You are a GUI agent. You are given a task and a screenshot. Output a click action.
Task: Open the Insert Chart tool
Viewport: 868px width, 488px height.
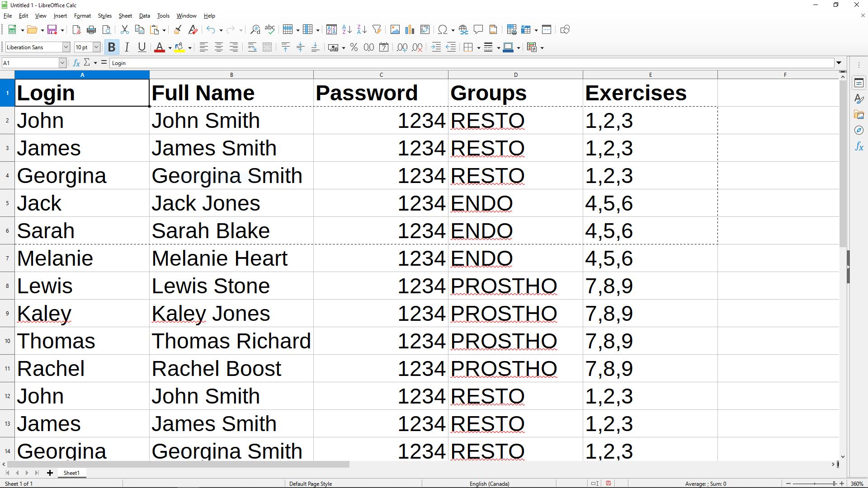click(x=410, y=30)
